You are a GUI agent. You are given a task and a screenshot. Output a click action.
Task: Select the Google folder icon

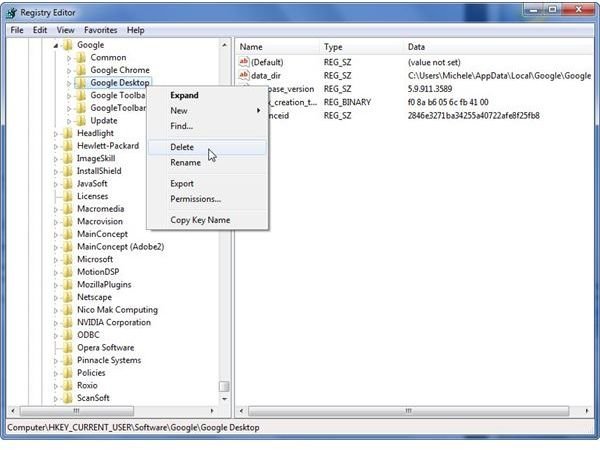pos(68,45)
